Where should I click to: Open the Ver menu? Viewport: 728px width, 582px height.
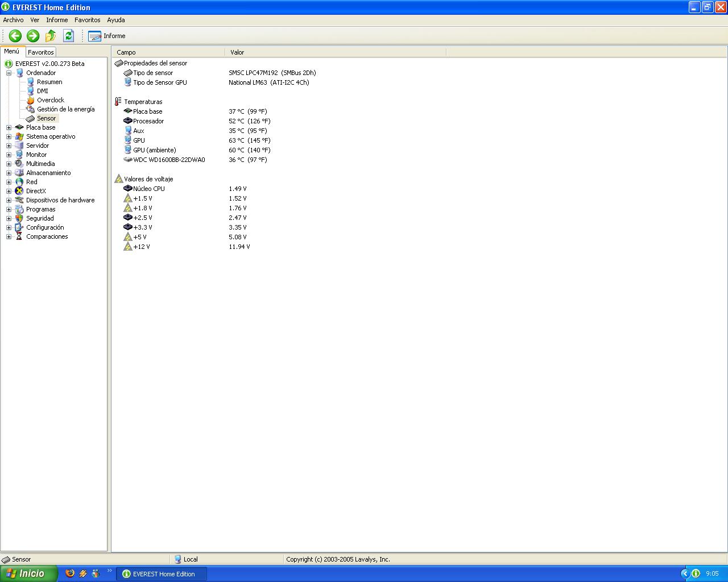35,20
